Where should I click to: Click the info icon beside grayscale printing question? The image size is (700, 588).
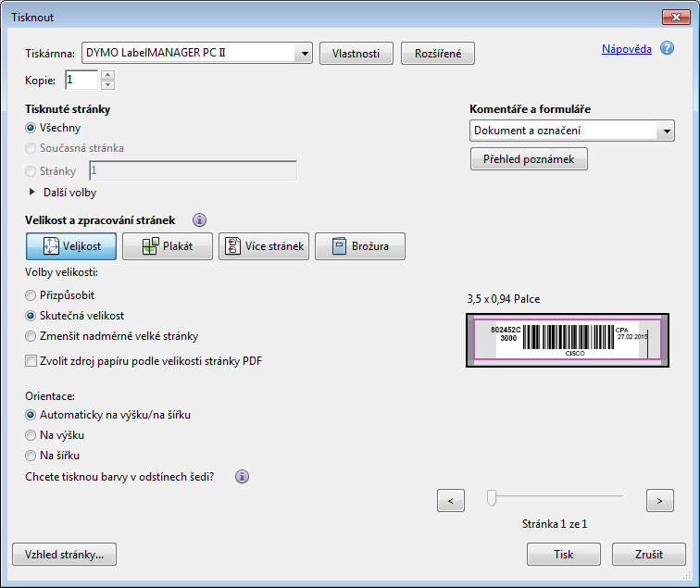[242, 477]
